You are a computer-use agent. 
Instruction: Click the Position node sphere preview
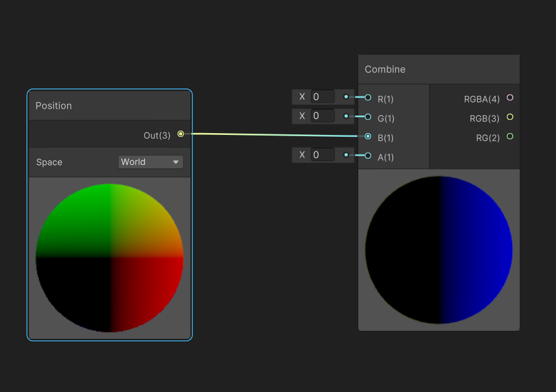click(x=110, y=258)
